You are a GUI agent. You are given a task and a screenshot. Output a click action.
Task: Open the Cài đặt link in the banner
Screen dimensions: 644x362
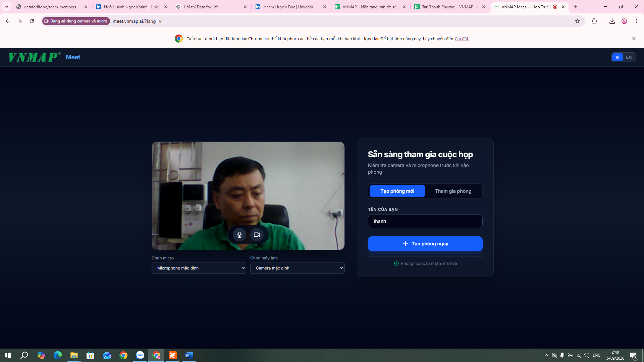coord(462,39)
